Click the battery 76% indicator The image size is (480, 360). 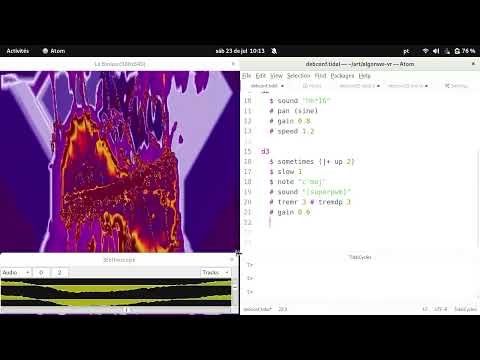tap(465, 51)
